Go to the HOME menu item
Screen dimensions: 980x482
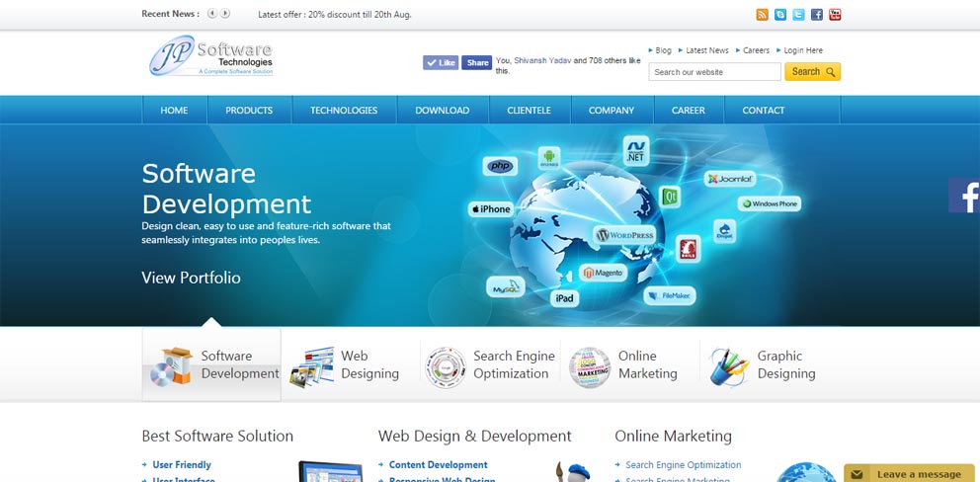[x=175, y=110]
